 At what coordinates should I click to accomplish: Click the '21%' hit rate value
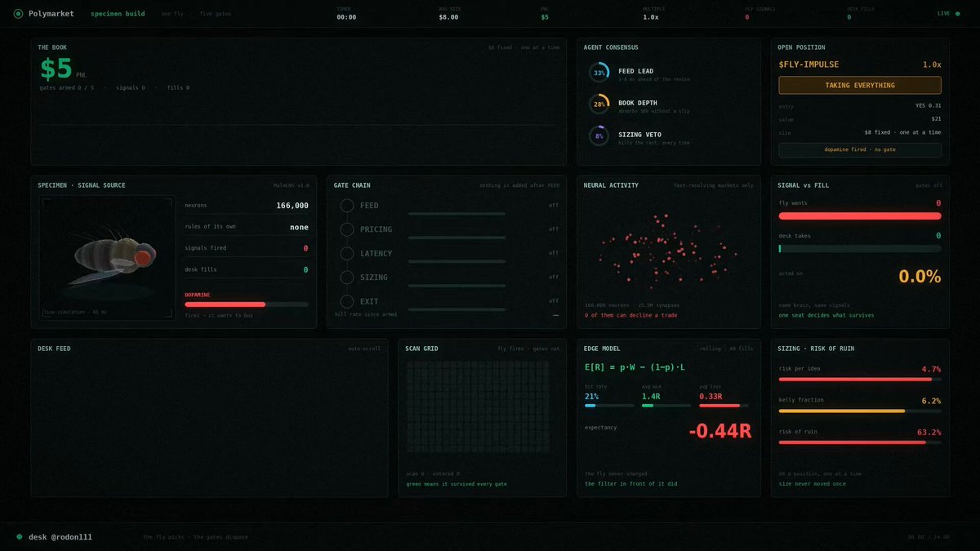(x=592, y=395)
